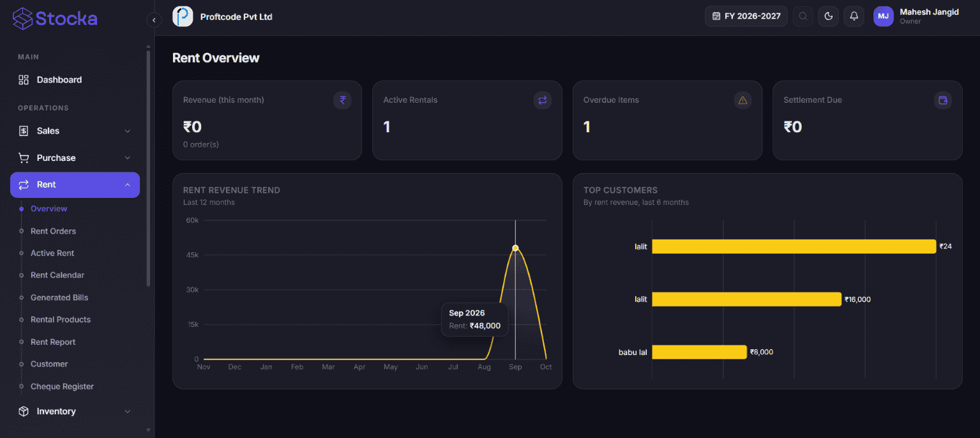This screenshot has height=438, width=980.
Task: Click the babu lal ₹8,000 bar
Action: [x=699, y=352]
